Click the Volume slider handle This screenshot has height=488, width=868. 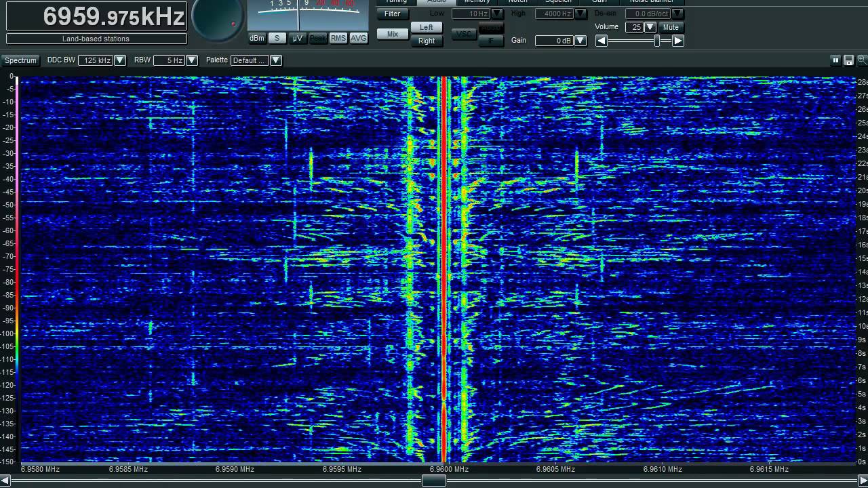[657, 41]
